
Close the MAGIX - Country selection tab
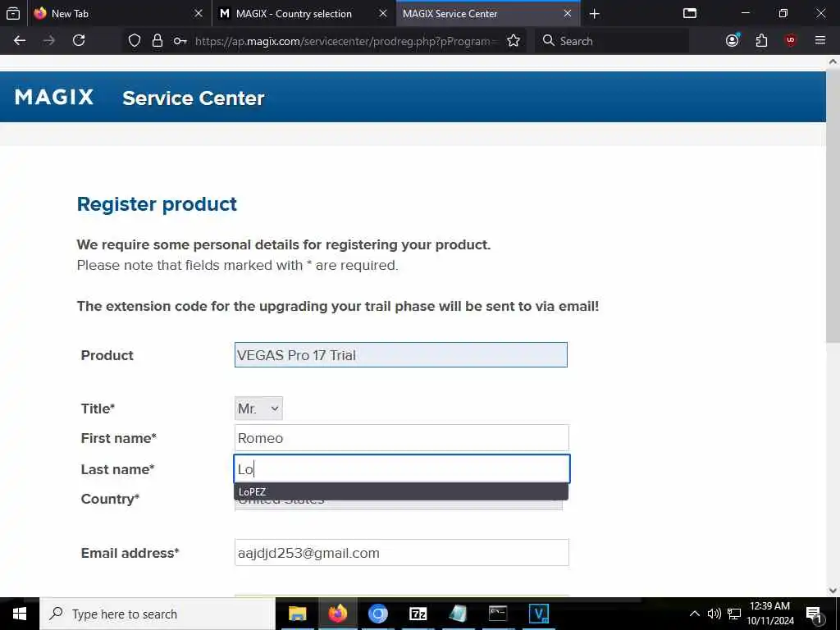coord(383,13)
